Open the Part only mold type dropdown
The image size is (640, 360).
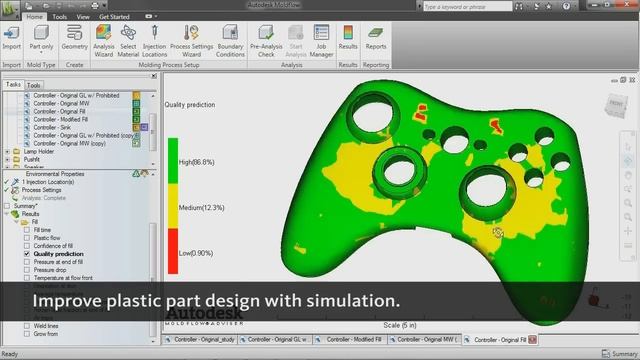pos(41,53)
